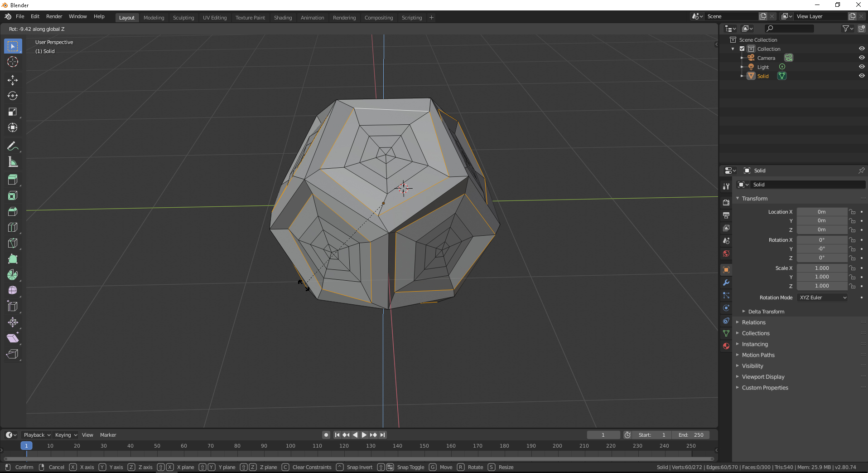The width and height of the screenshot is (868, 473).
Task: Open the Rotation Mode dropdown
Action: (x=821, y=297)
